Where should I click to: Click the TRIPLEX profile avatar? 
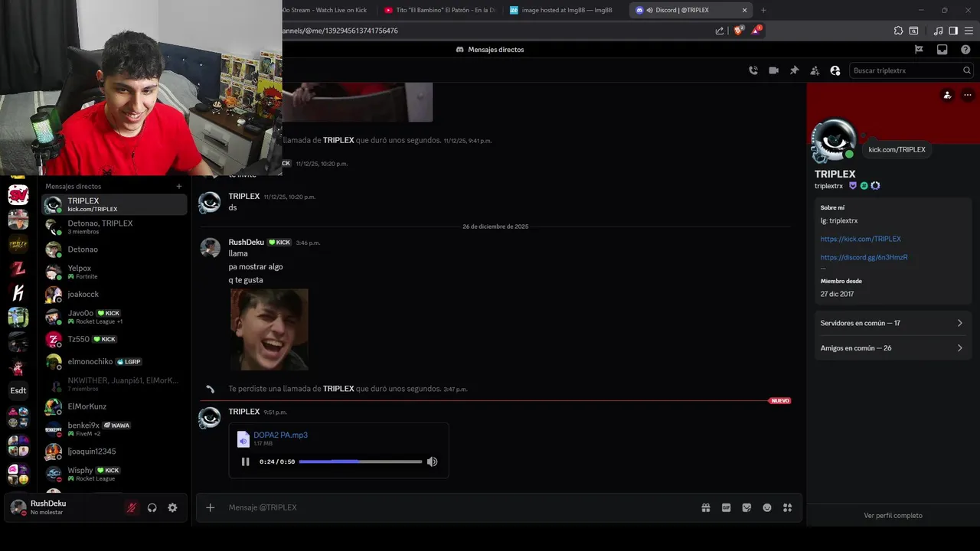click(x=833, y=140)
